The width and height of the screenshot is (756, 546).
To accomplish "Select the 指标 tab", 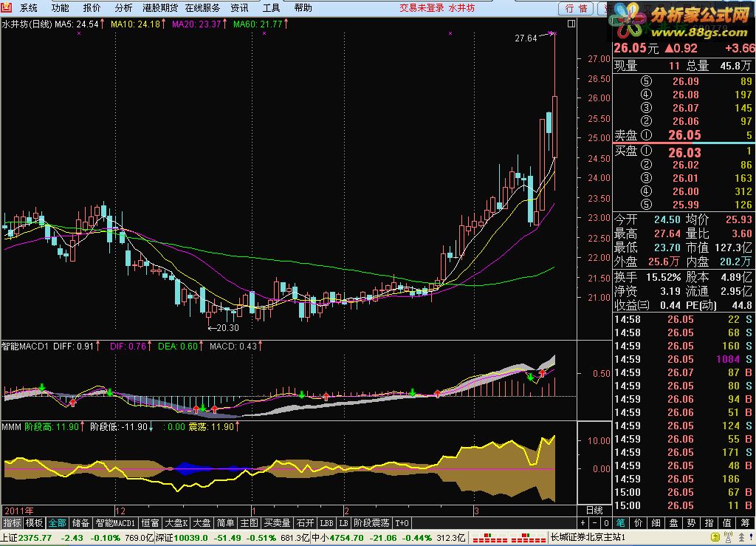I will 12,523.
